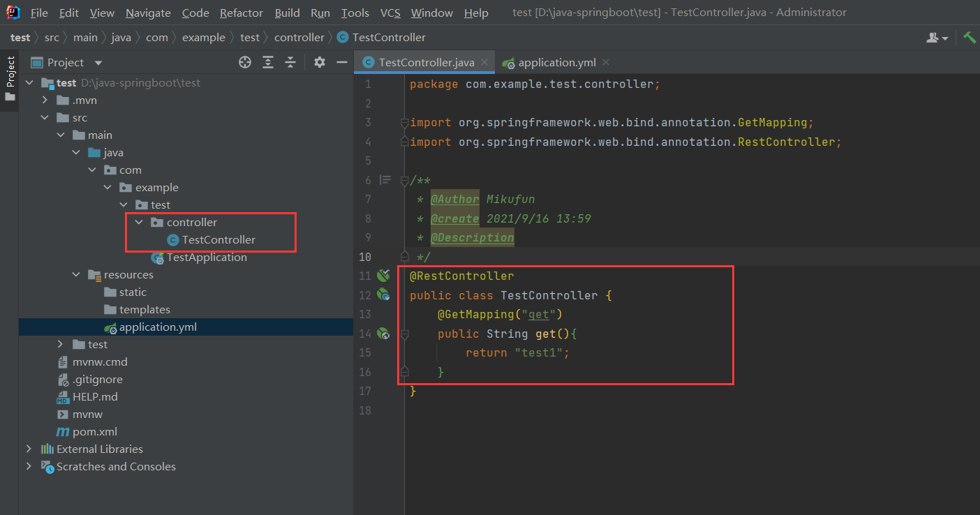
Task: Select HELP.md file
Action: pyautogui.click(x=87, y=396)
